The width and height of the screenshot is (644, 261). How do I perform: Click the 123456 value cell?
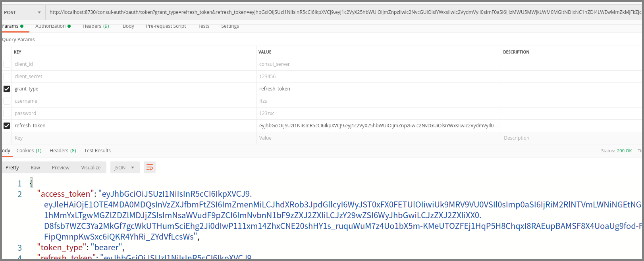click(x=379, y=77)
